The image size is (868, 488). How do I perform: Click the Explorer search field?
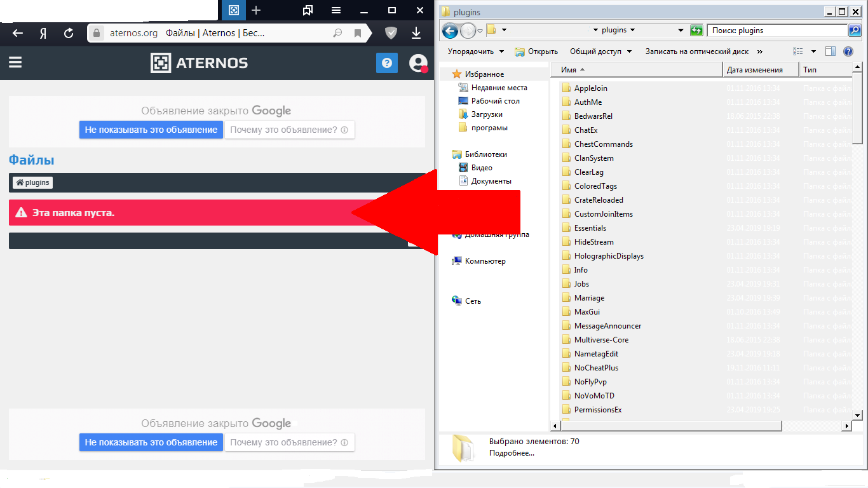[777, 30]
